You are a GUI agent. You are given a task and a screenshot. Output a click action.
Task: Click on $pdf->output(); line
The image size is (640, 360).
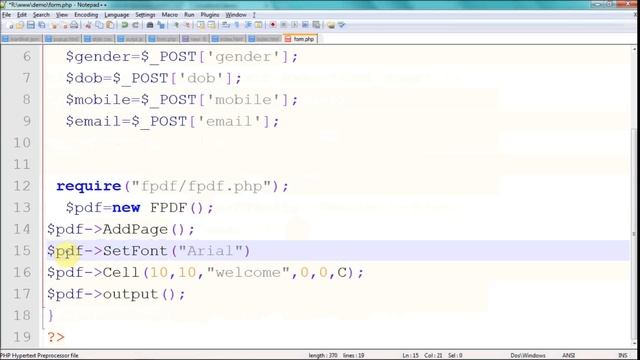(x=116, y=294)
